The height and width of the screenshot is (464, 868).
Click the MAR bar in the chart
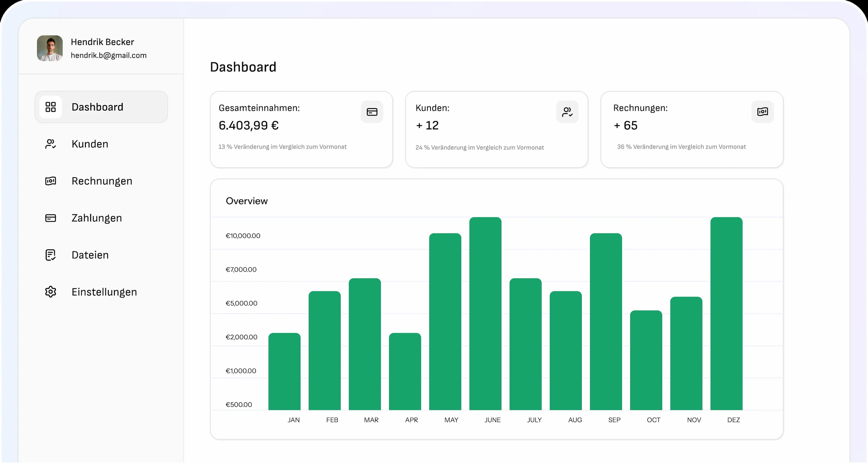(x=365, y=344)
